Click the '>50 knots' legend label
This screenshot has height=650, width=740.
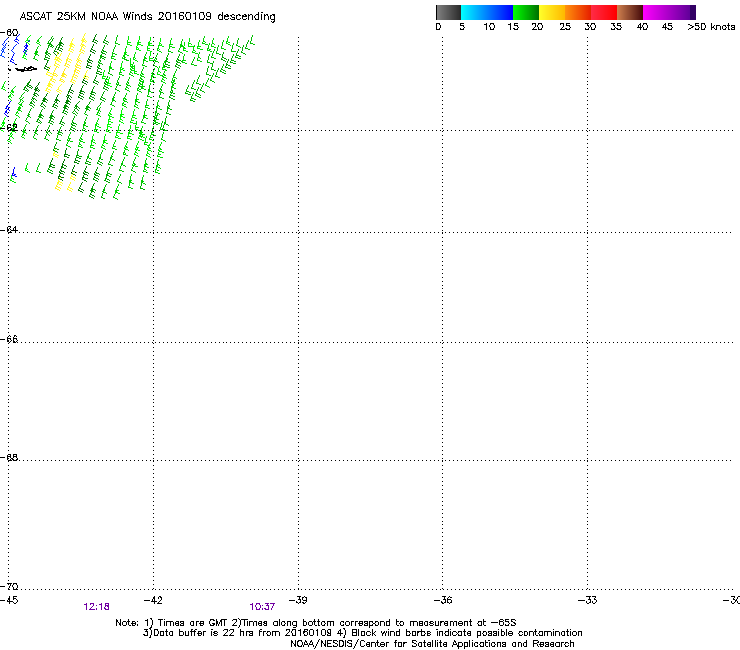pyautogui.click(x=711, y=27)
